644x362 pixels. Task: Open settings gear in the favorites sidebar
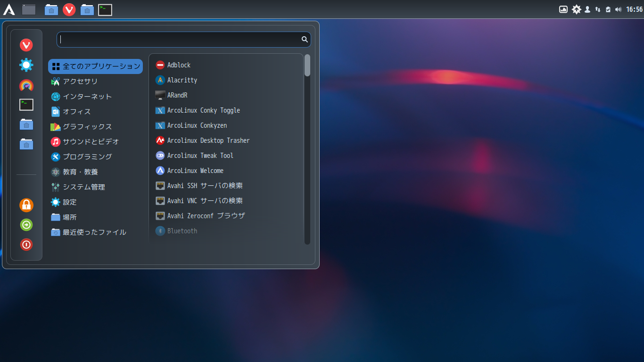pyautogui.click(x=26, y=65)
